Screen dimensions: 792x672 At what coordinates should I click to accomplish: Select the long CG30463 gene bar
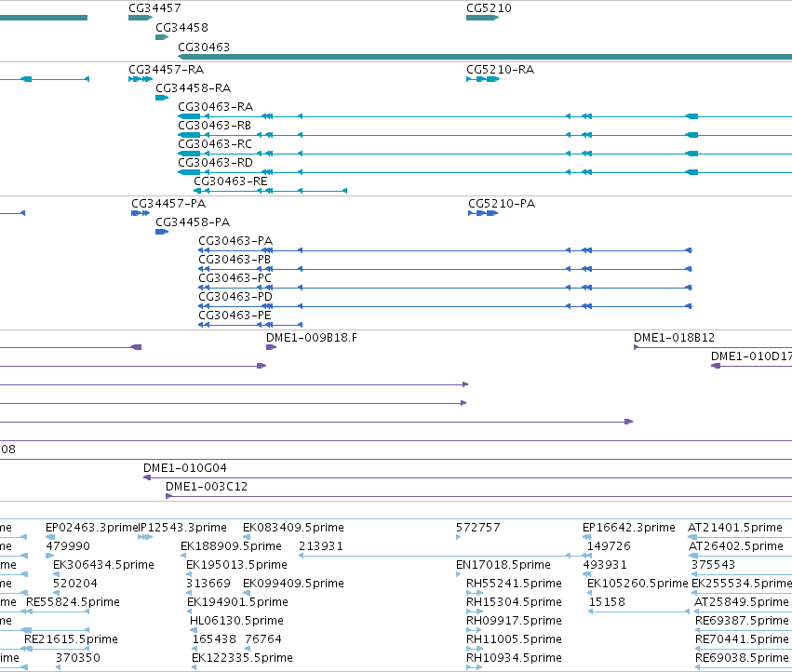[485, 57]
